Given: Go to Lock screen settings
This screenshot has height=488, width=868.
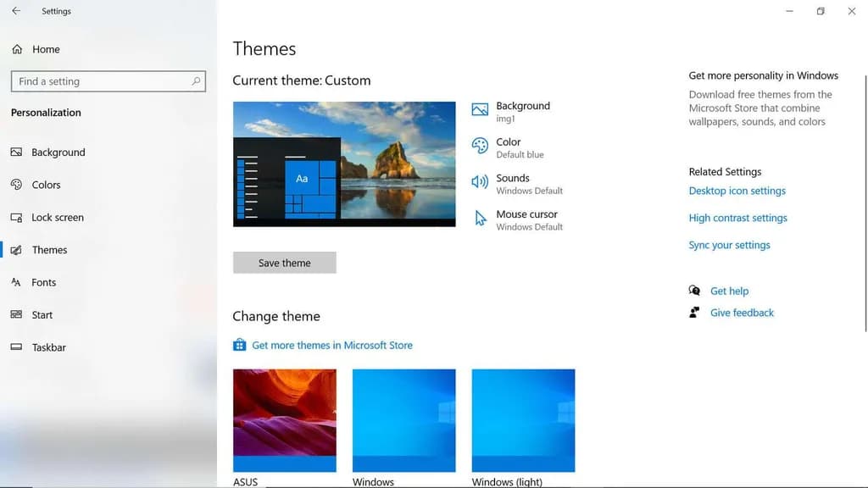Looking at the screenshot, I should [57, 218].
